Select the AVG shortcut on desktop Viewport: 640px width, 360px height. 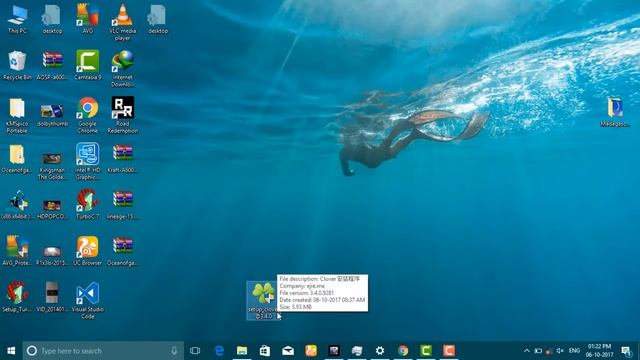click(x=87, y=19)
